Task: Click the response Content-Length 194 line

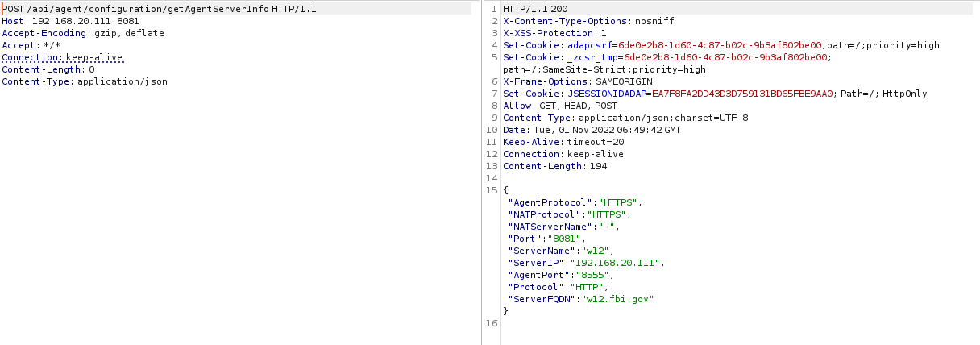Action: point(554,166)
